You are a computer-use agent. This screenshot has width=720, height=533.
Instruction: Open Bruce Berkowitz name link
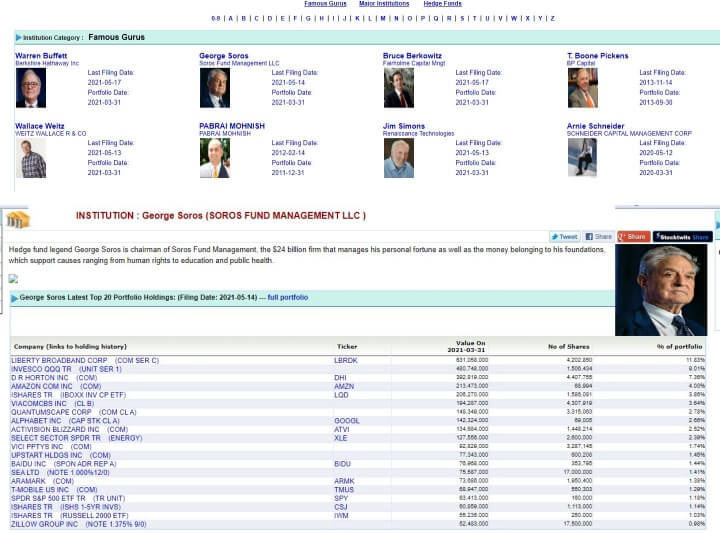[x=412, y=56]
